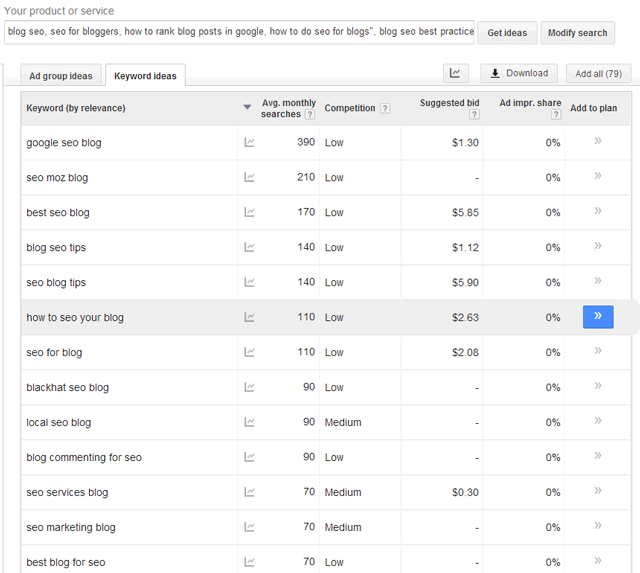The image size is (640, 573).
Task: Select keyword text google seo blog
Action: [x=64, y=143]
